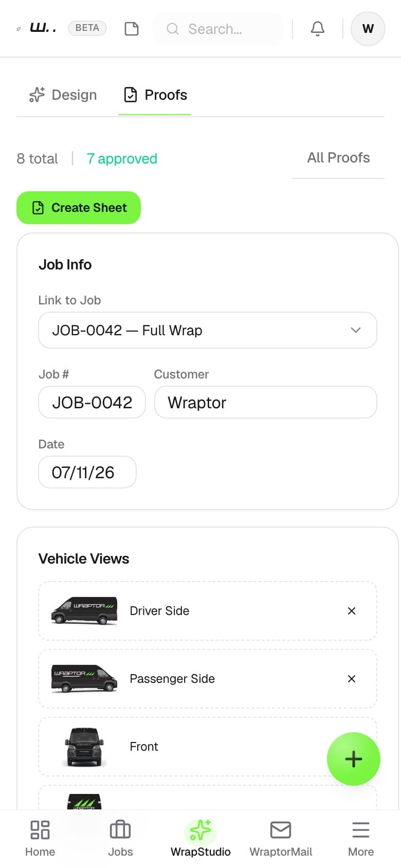Click the Link to Job chevron arrow

(x=356, y=330)
